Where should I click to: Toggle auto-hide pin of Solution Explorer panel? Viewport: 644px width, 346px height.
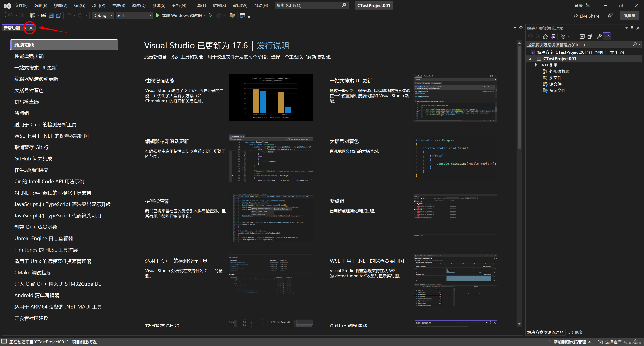coord(632,28)
